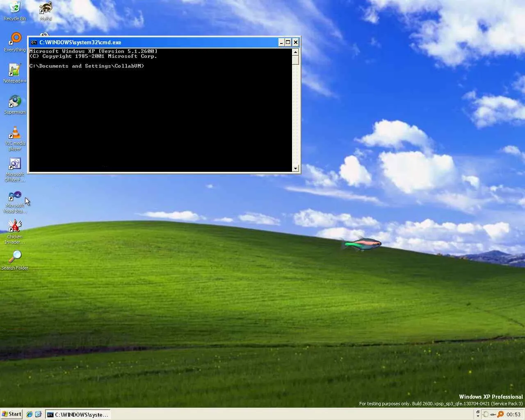Click the cmd vertical scrollbar thumb
Viewport: 525px width, 420px height.
295,60
